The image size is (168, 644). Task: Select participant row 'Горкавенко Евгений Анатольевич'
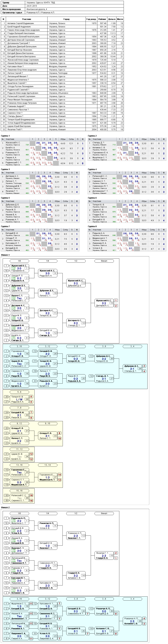(x=62, y=36)
